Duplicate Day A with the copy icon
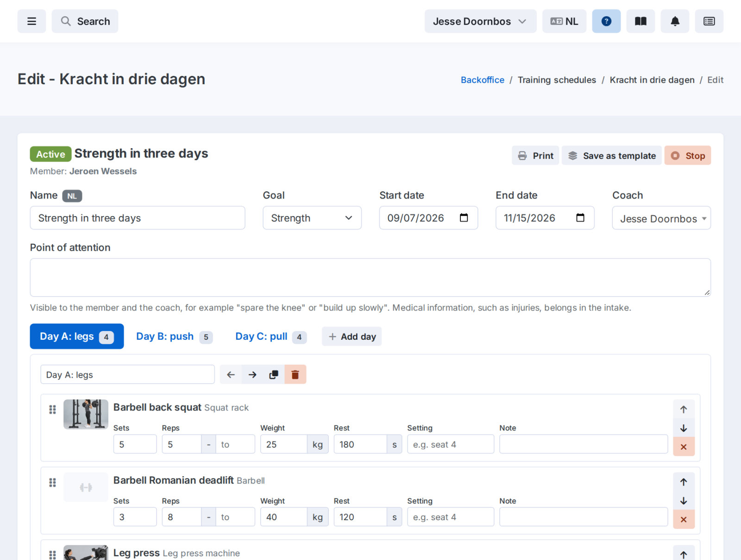The width and height of the screenshot is (741, 560). (x=274, y=374)
